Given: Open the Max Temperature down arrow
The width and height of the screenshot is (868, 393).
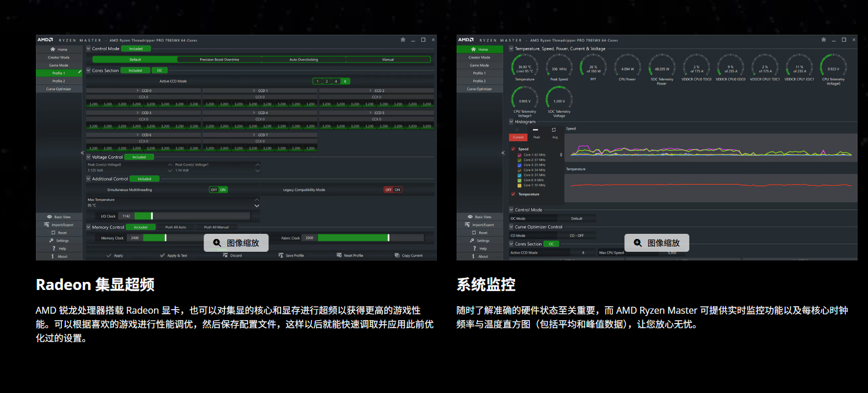Looking at the screenshot, I should point(257,205).
